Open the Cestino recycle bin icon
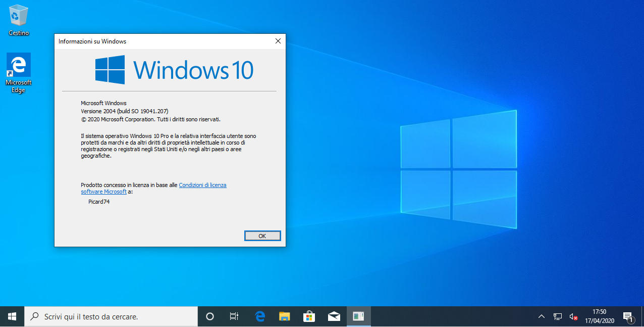This screenshot has height=327, width=644. 19,20
